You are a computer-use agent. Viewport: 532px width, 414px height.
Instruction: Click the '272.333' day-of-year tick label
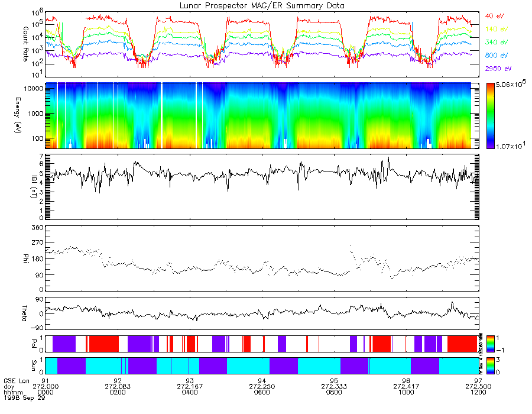(x=334, y=387)
